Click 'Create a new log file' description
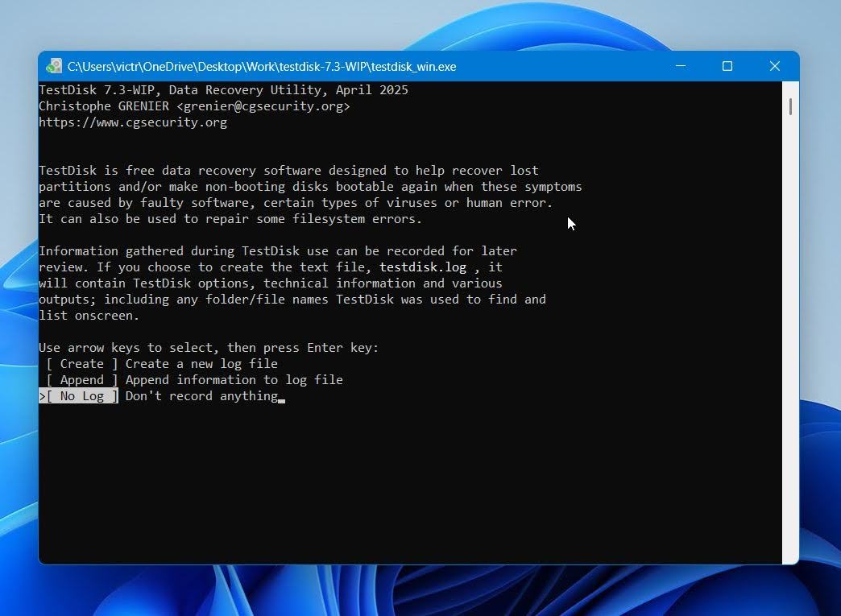This screenshot has width=841, height=616. (201, 364)
